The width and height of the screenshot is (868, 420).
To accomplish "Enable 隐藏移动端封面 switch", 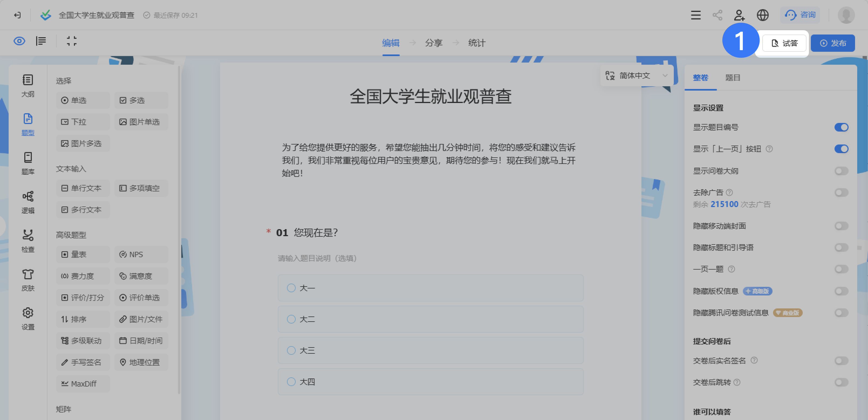I will [841, 226].
